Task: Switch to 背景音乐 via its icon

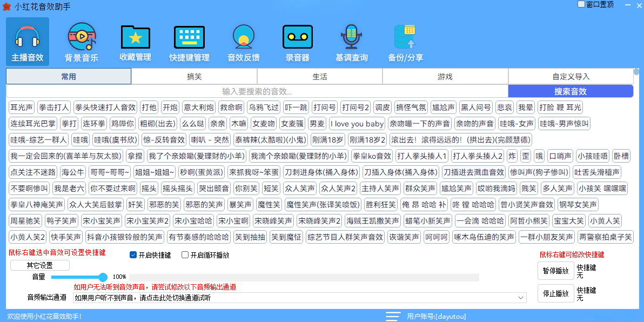Action: point(81,41)
